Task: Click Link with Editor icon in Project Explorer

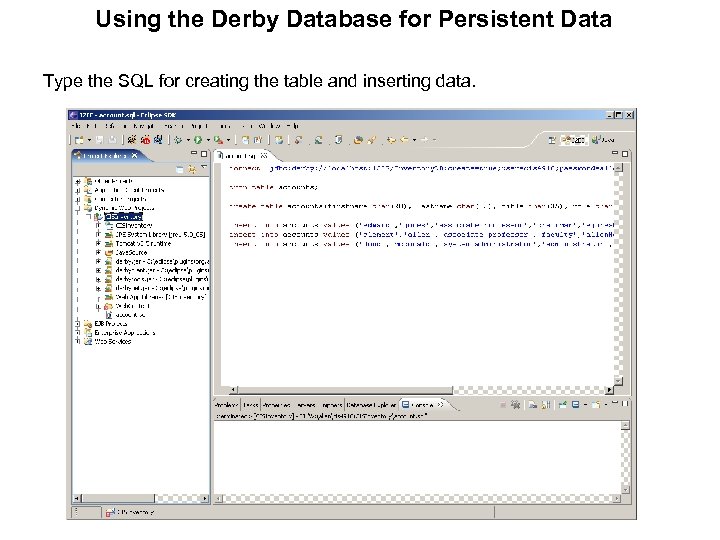Action: coord(192,170)
